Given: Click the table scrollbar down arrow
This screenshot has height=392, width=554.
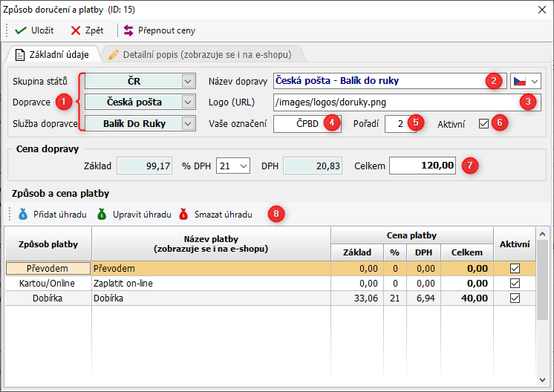Looking at the screenshot, I should tap(542, 379).
